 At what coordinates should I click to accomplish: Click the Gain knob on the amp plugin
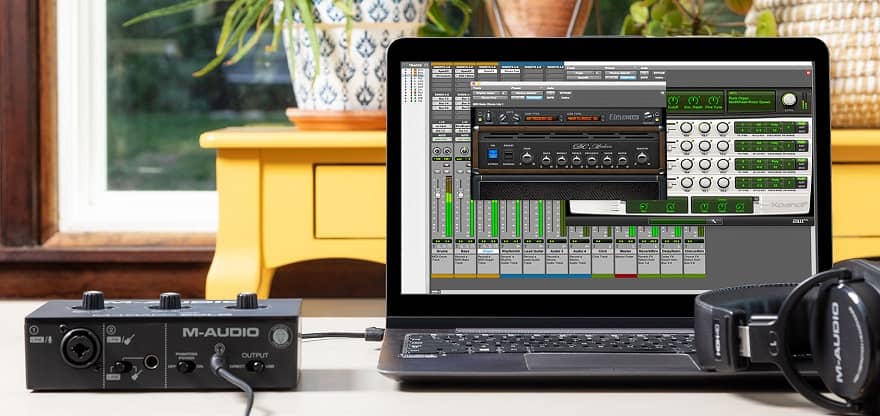(x=528, y=157)
